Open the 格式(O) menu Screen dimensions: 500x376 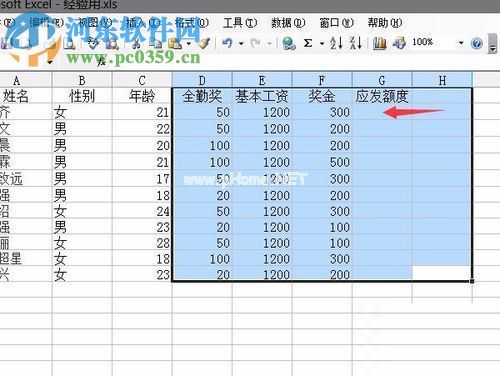(x=192, y=23)
